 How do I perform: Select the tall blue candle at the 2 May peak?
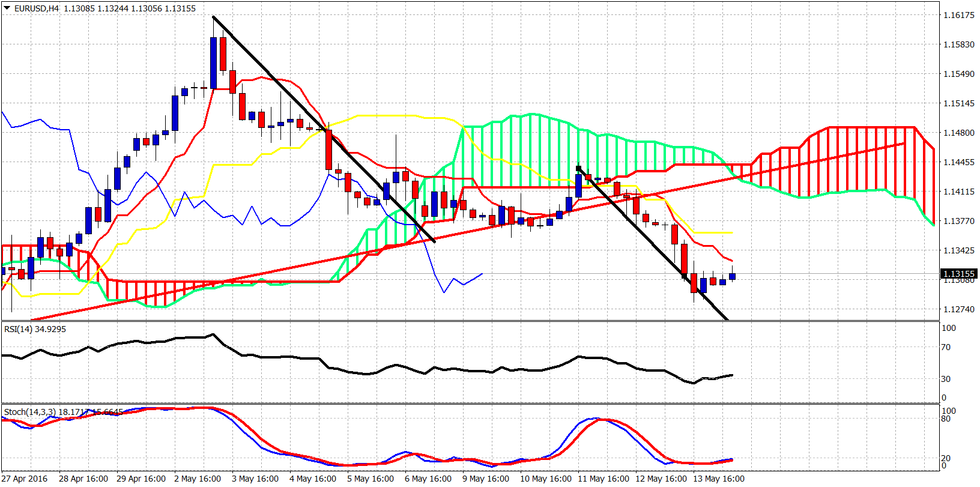214,63
